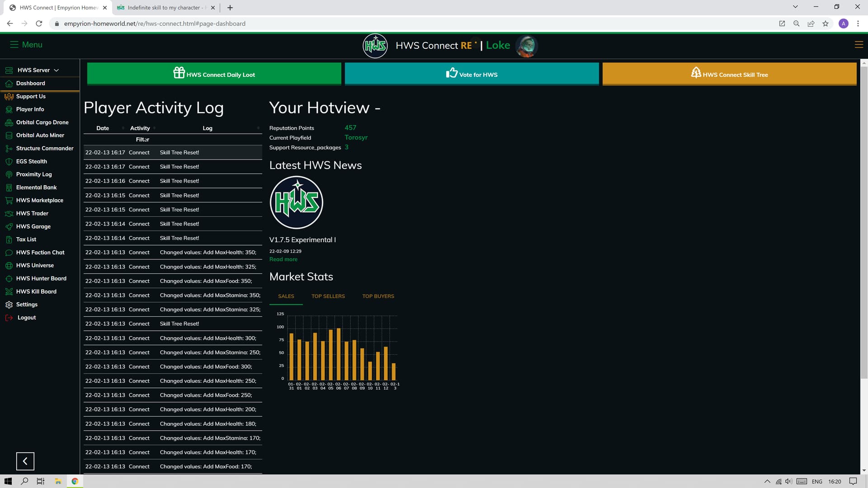Image resolution: width=868 pixels, height=488 pixels.
Task: Open HWS Universe globe icon
Action: point(9,266)
